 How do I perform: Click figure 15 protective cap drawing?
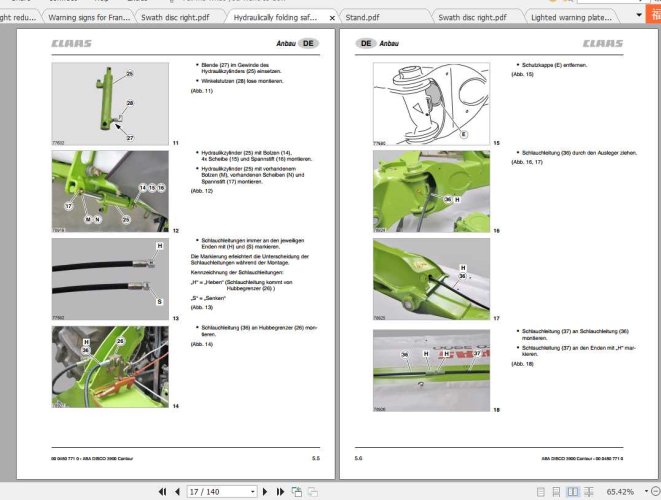tap(431, 104)
